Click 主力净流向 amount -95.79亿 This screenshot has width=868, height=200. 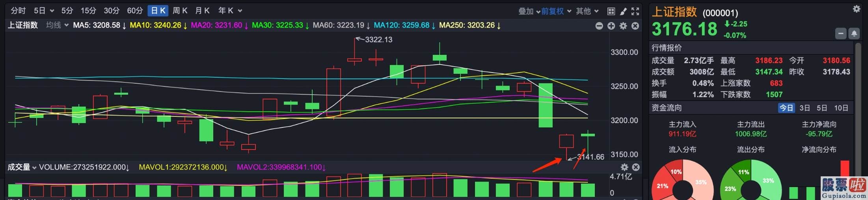point(819,134)
